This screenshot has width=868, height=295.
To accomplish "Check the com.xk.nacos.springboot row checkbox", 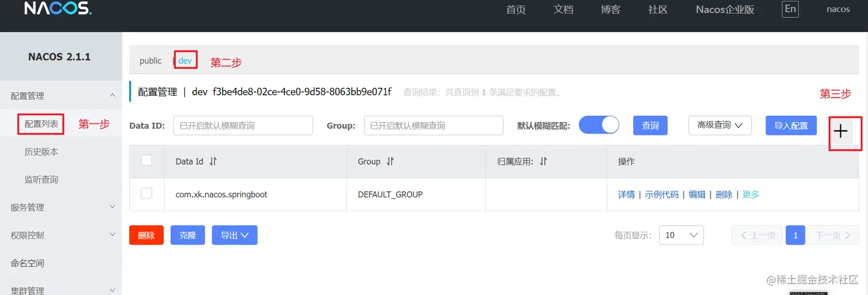I will point(146,193).
